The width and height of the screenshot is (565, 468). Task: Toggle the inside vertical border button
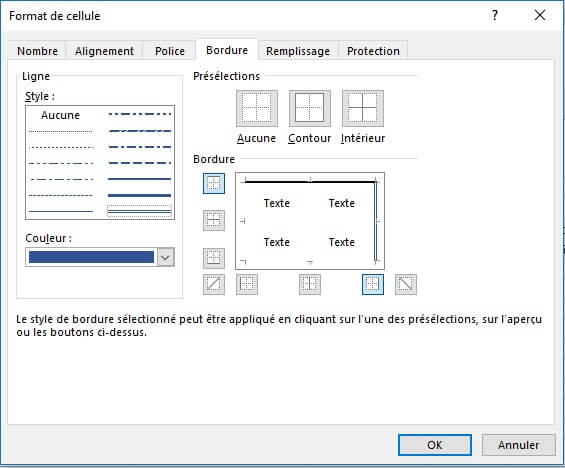click(310, 284)
